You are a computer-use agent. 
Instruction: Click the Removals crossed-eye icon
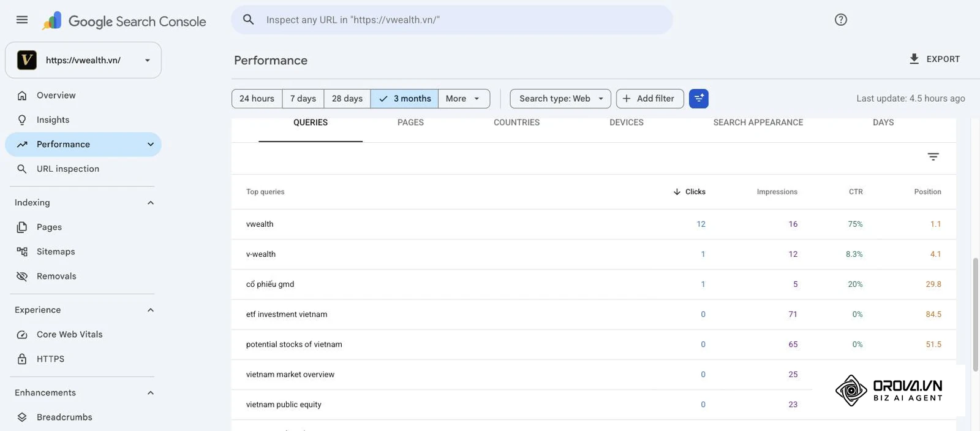click(x=22, y=277)
